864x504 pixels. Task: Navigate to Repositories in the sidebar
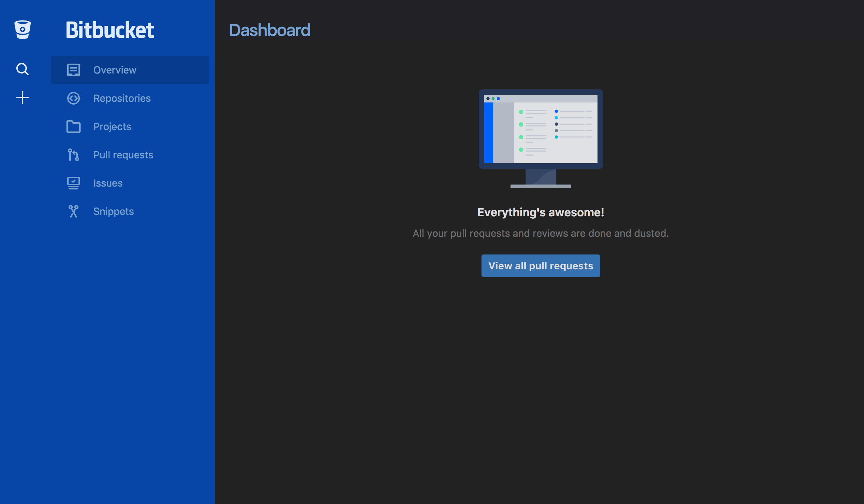(x=122, y=98)
